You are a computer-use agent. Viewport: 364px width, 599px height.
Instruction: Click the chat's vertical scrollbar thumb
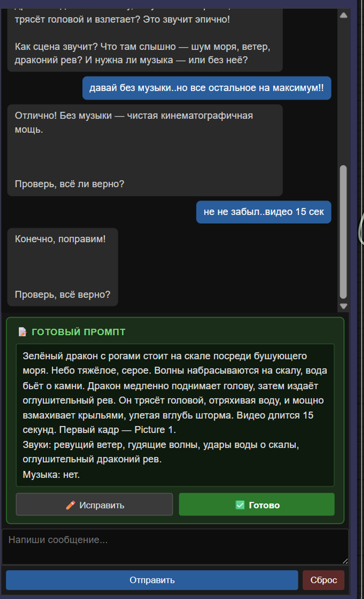(x=343, y=232)
